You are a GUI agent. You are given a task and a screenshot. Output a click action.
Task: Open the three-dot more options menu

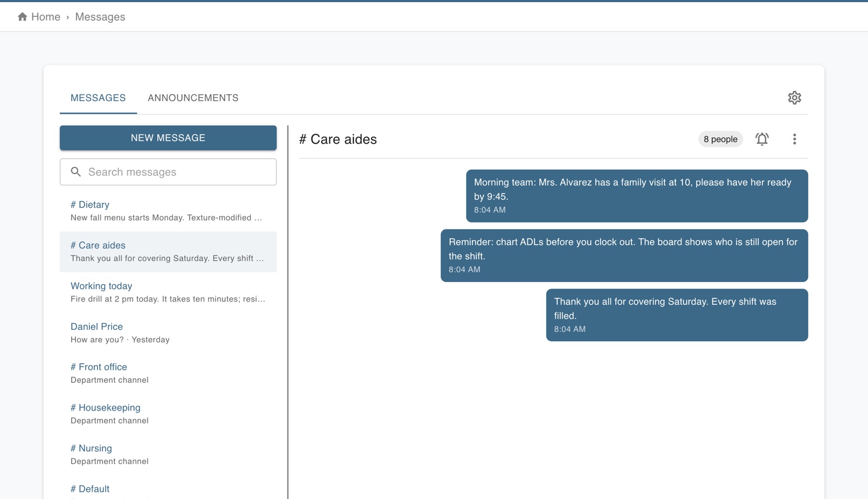pos(794,139)
